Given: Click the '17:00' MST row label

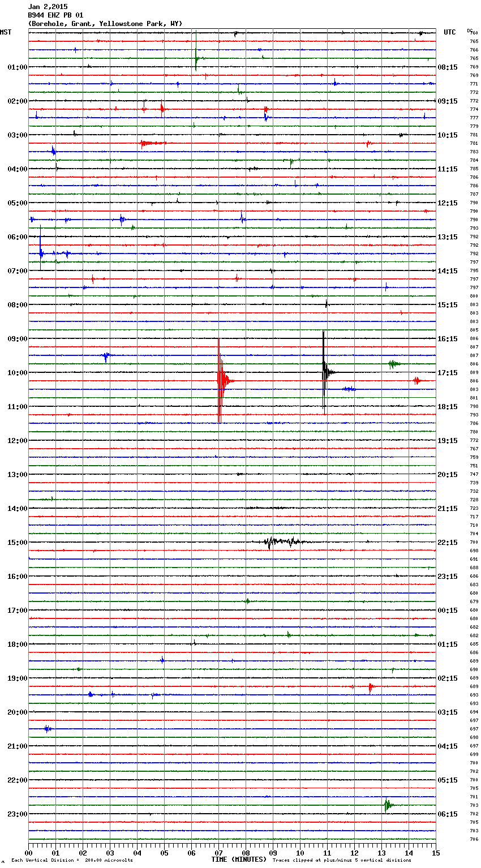Looking at the screenshot, I should point(18,611).
